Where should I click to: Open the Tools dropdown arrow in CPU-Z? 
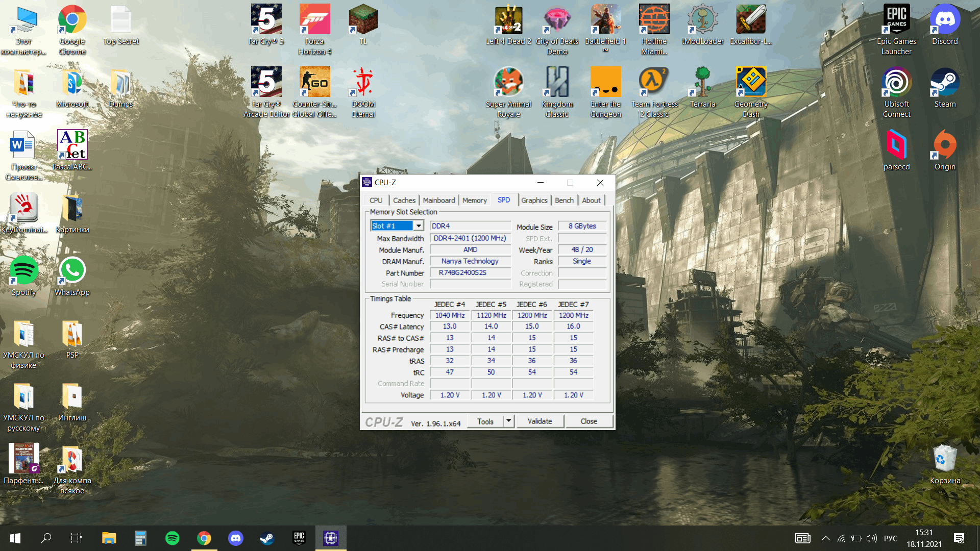click(508, 421)
